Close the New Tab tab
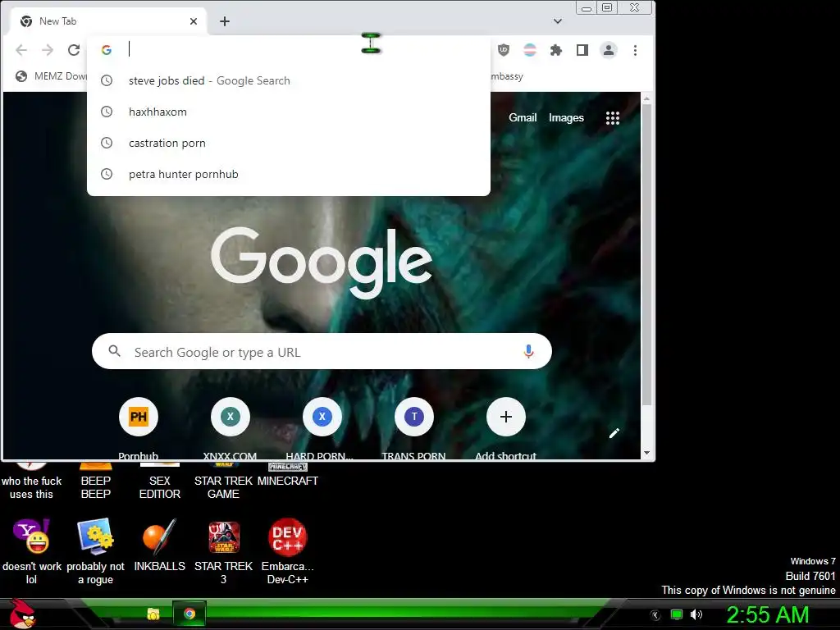The height and width of the screenshot is (630, 840). 194,21
